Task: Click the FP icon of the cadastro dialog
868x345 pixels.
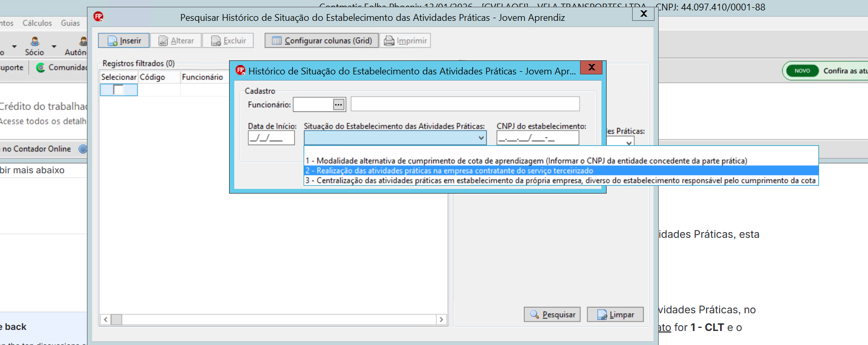Action: click(240, 70)
